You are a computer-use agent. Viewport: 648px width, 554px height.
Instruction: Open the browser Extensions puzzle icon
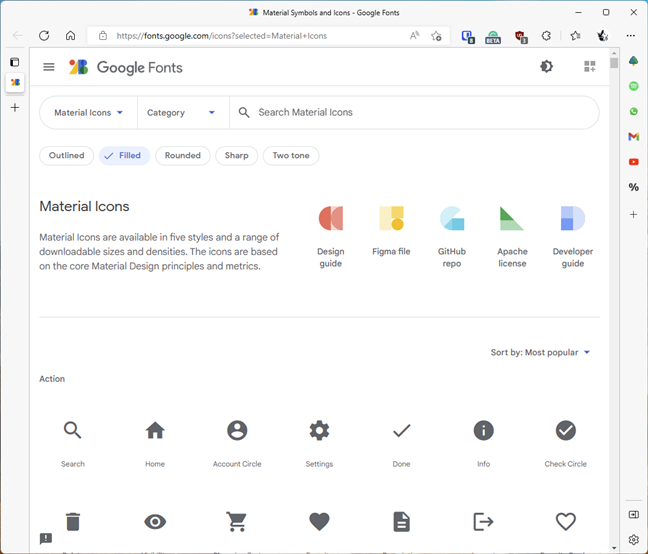[x=546, y=36]
